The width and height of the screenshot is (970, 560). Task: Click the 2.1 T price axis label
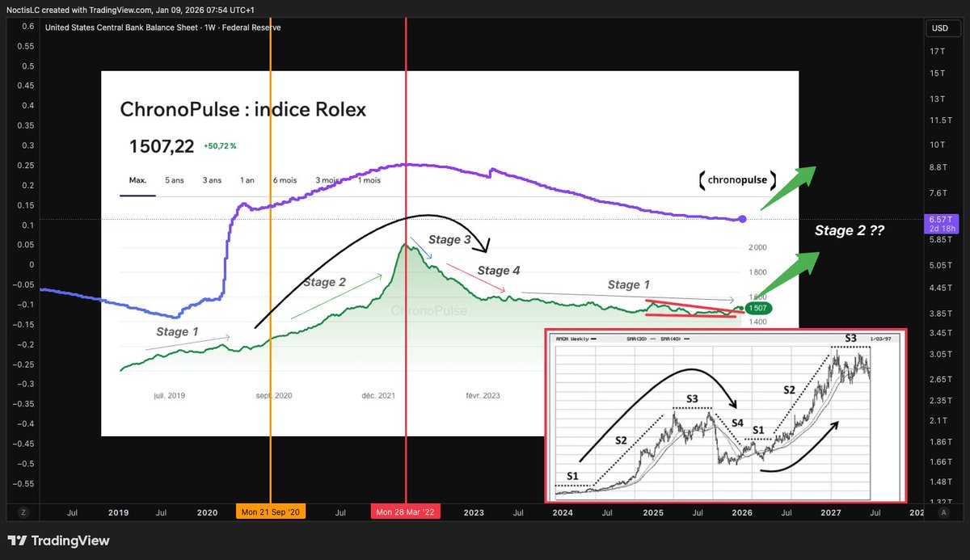938,419
